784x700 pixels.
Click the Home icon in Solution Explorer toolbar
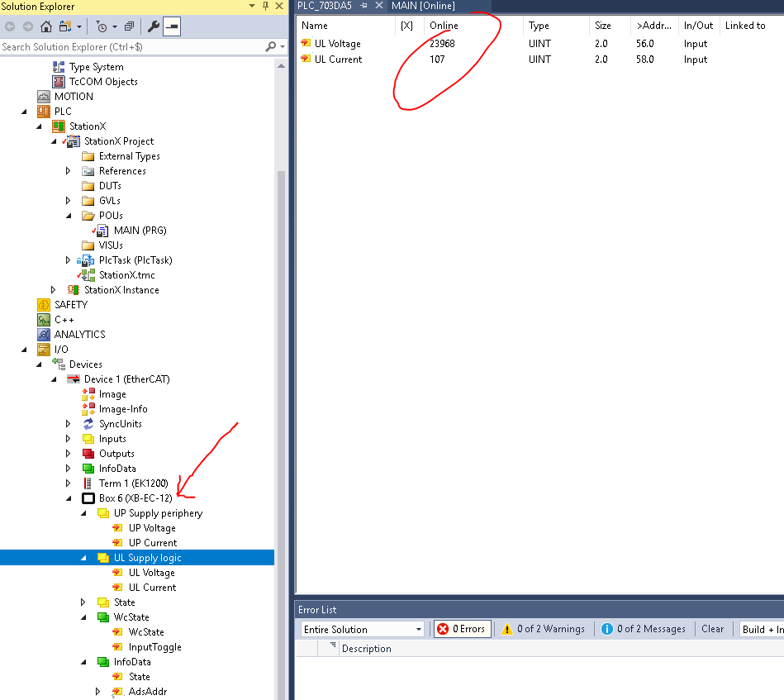coord(46,26)
